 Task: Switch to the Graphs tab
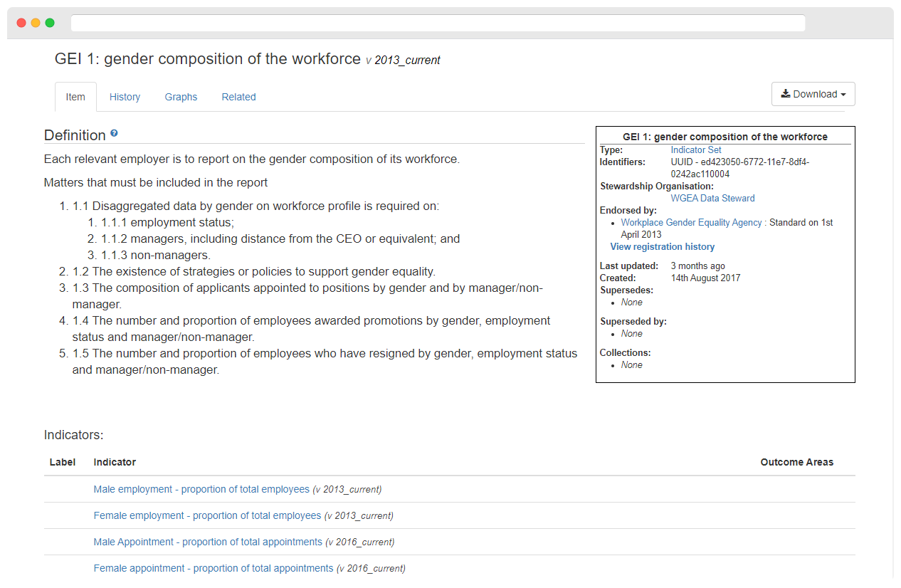point(181,97)
